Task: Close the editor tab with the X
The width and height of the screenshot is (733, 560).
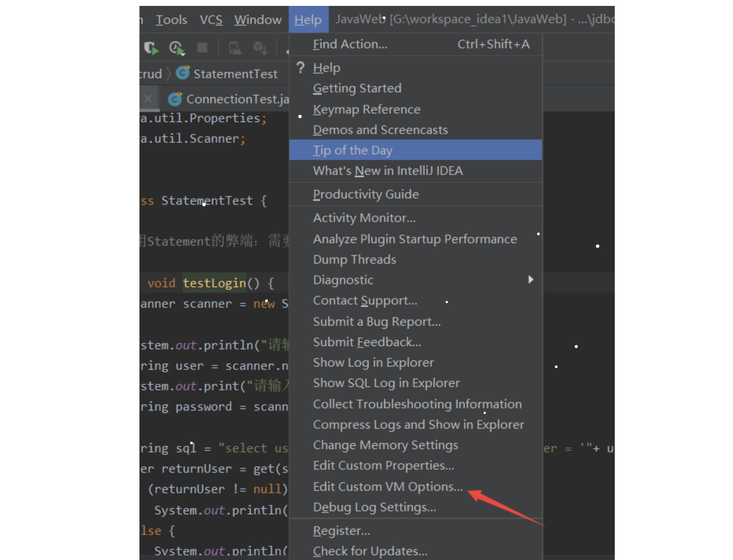Action: [148, 99]
